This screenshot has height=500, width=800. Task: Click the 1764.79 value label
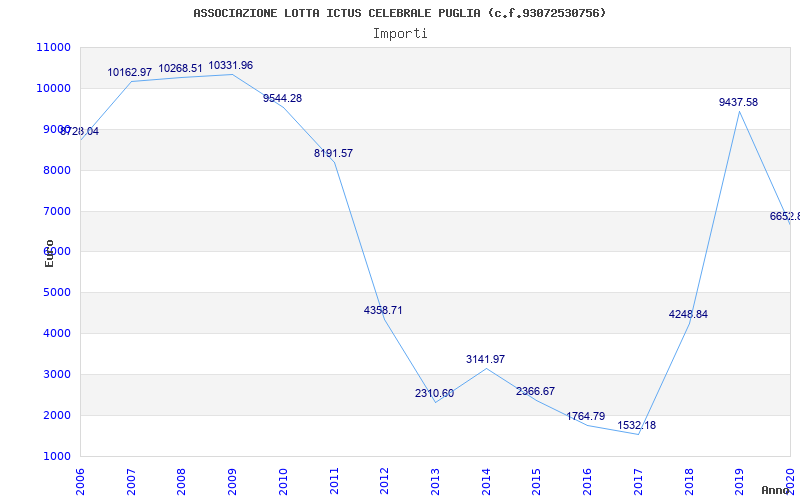click(586, 416)
